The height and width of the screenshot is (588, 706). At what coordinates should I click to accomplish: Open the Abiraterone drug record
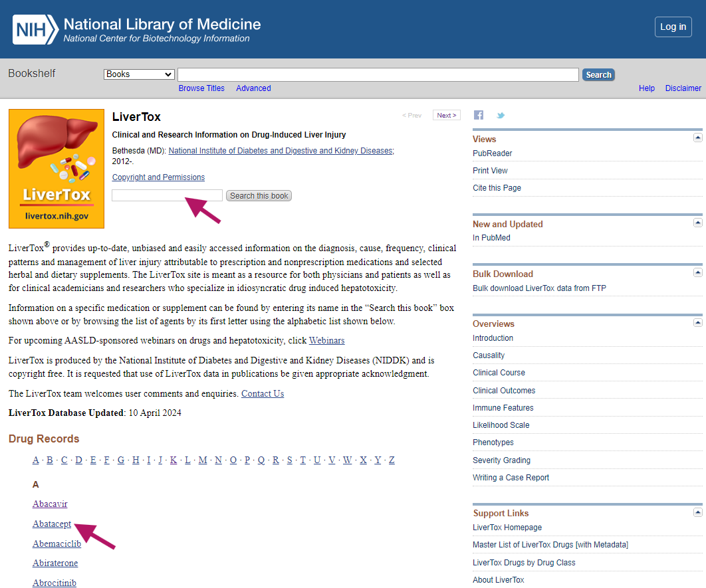tap(55, 563)
